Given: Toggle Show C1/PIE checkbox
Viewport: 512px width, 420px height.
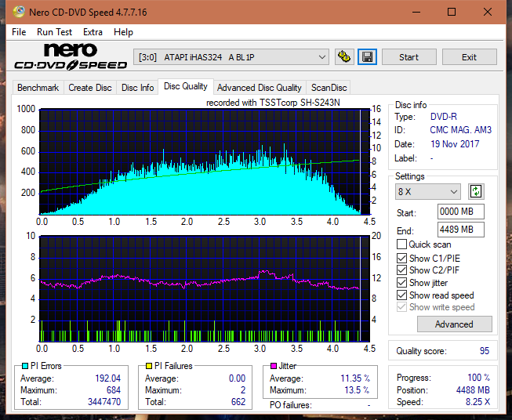Looking at the screenshot, I should [401, 258].
